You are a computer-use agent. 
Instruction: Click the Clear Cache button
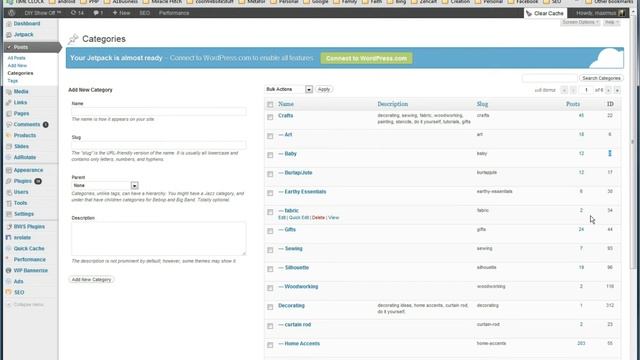[545, 13]
